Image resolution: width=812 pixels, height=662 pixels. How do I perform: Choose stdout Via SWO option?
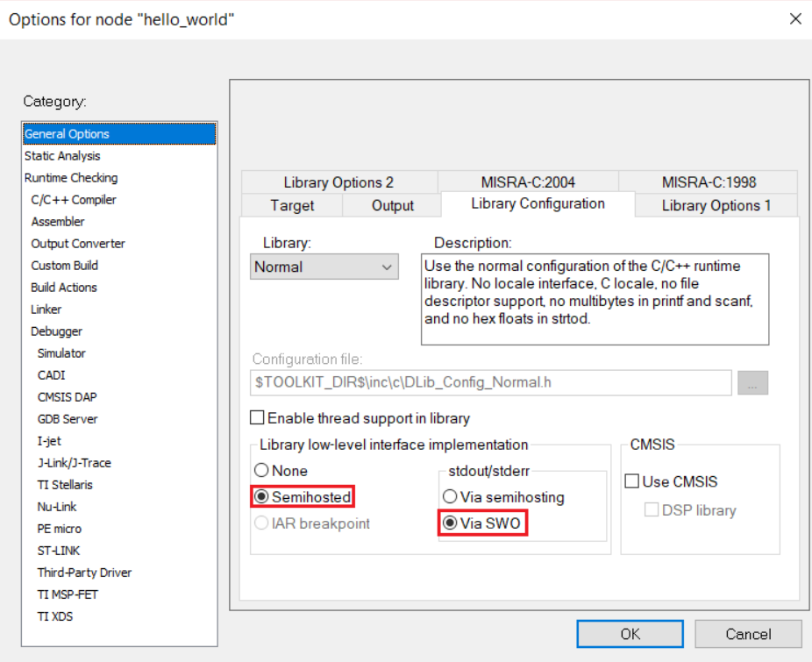451,523
